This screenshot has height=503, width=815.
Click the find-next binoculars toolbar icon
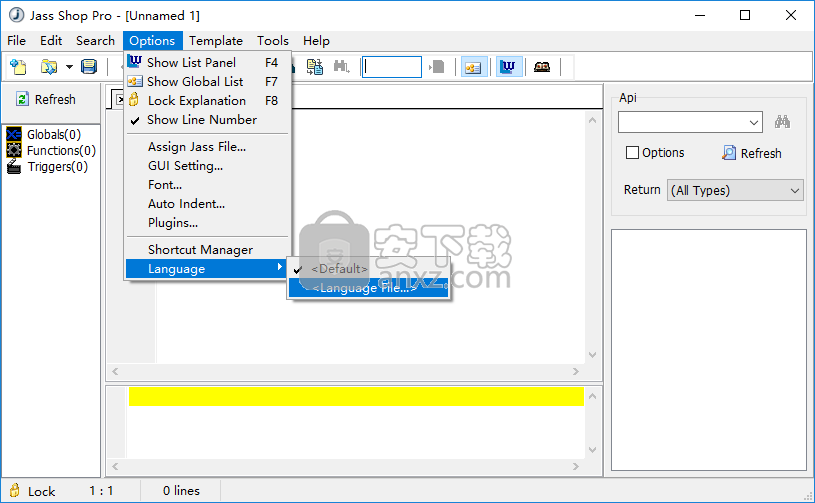pyautogui.click(x=341, y=67)
